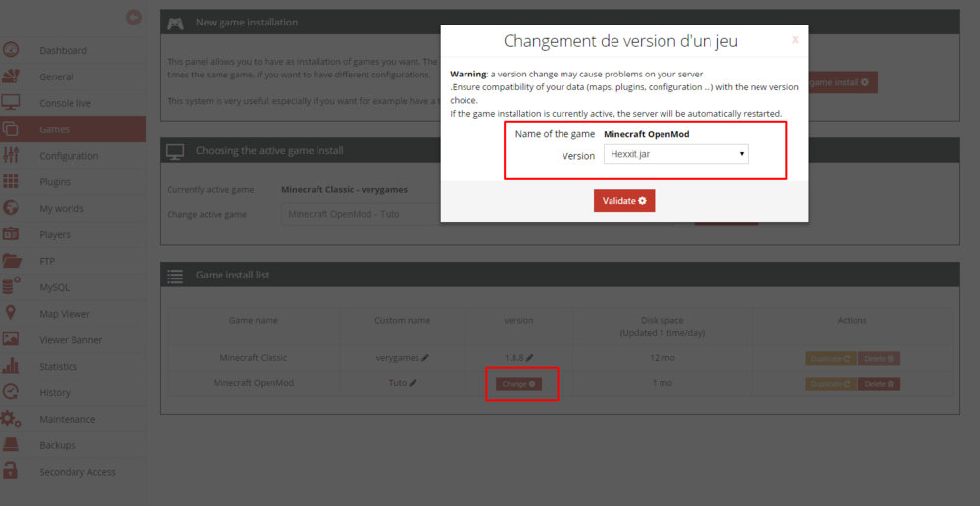Click the Map Viewer pin icon

pyautogui.click(x=11, y=314)
